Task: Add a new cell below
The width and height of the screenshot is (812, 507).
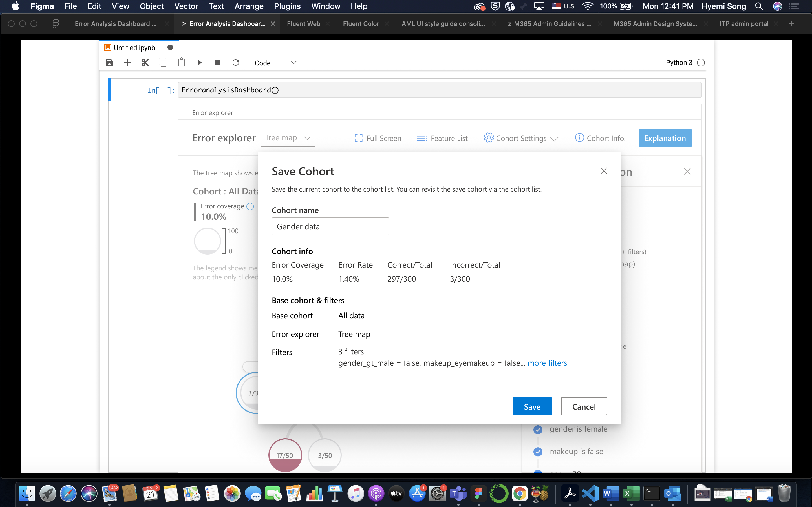Action: 127,63
